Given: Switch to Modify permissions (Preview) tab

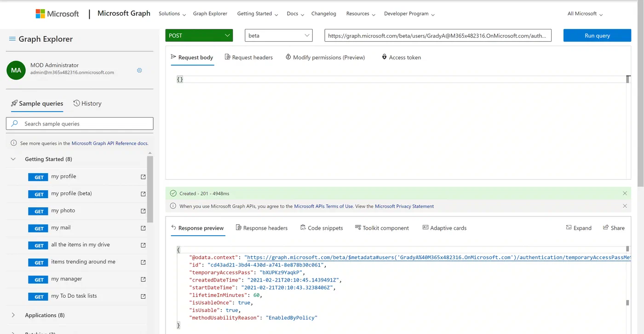Looking at the screenshot, I should 325,57.
